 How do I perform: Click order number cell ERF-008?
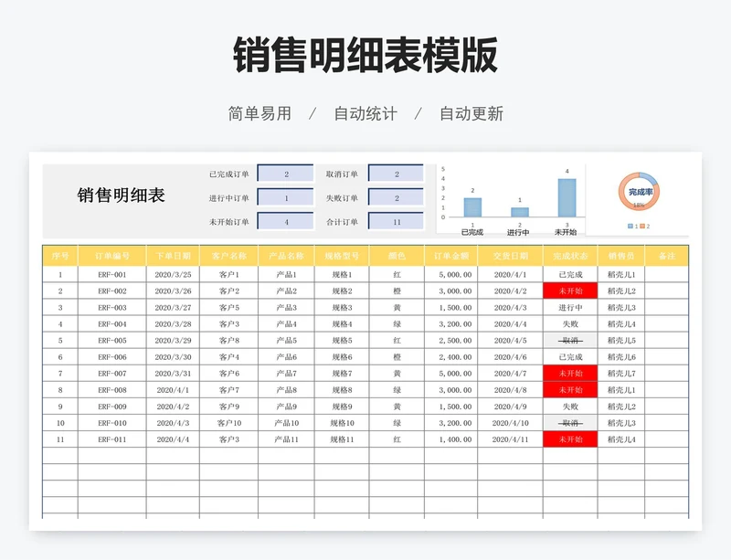click(x=111, y=390)
